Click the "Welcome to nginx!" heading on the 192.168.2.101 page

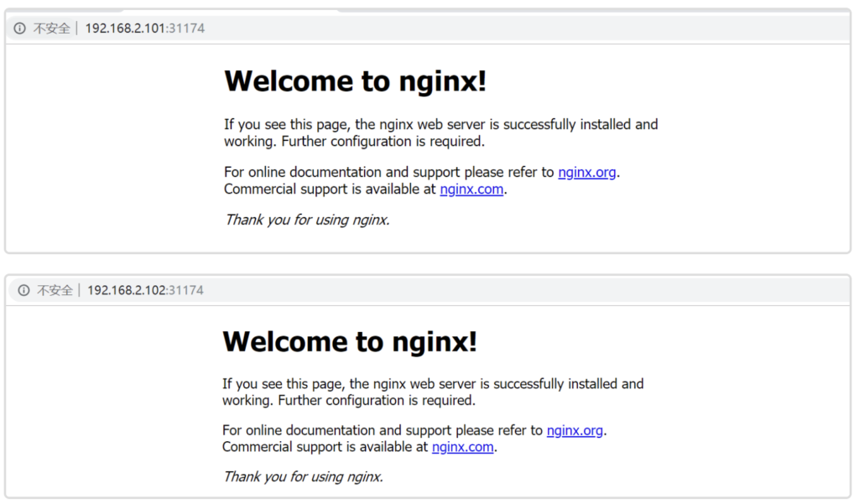point(356,81)
